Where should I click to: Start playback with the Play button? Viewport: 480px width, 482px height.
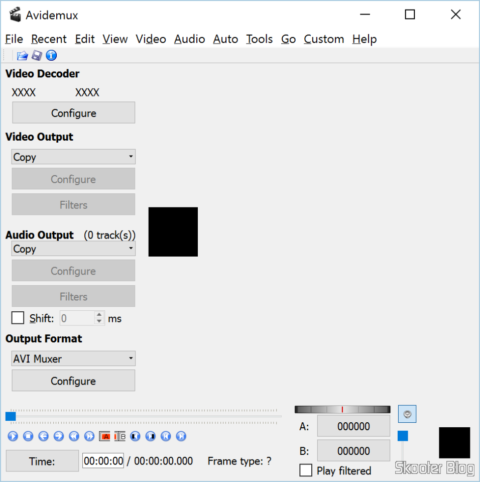(x=13, y=436)
